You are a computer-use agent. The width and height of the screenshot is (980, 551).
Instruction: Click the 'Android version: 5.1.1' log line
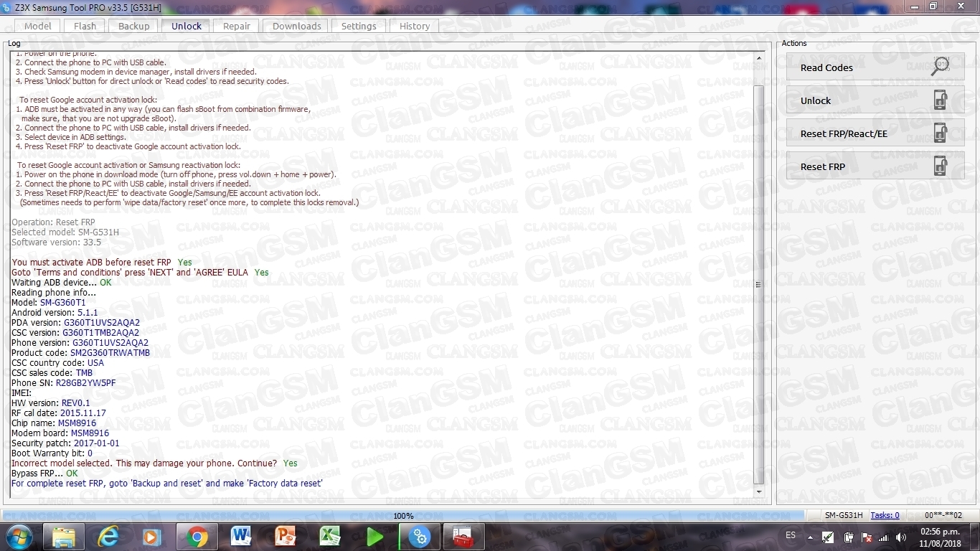54,313
